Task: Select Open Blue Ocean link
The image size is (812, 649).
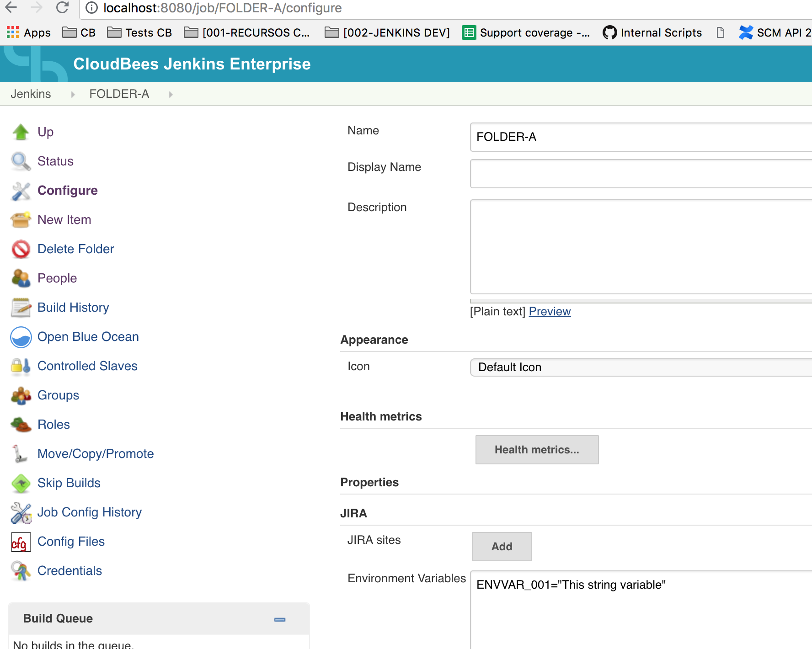Action: (x=88, y=337)
